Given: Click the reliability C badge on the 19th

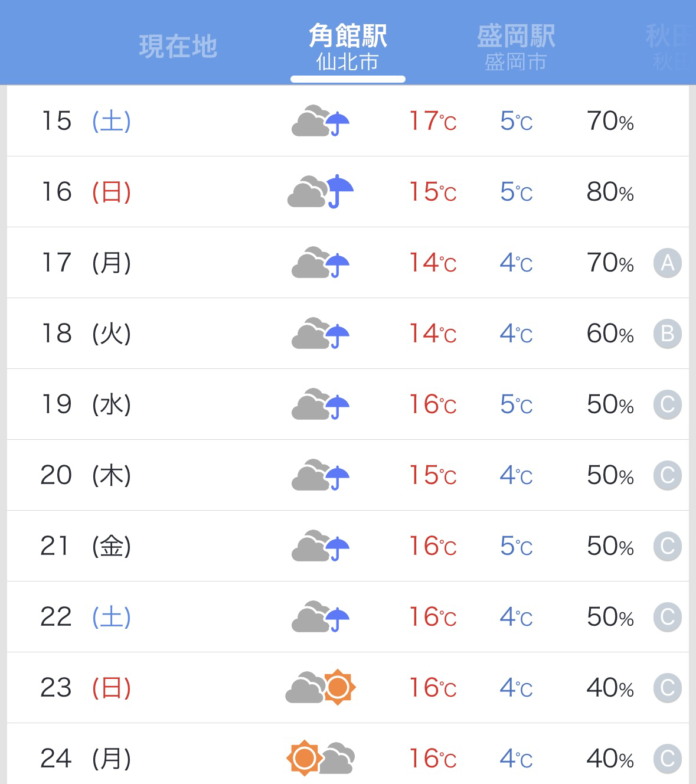Looking at the screenshot, I should click(668, 404).
